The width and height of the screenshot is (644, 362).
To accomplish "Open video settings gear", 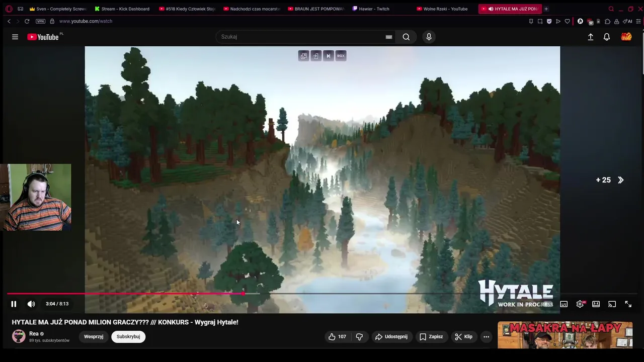I will pyautogui.click(x=580, y=304).
